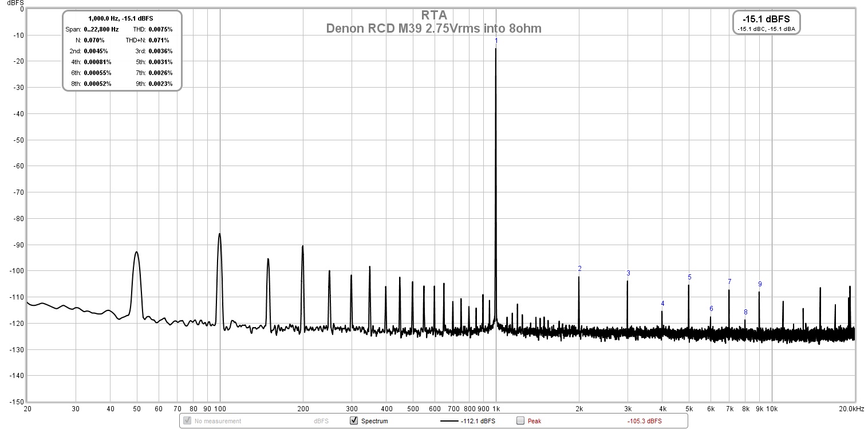Click the 1k label on the frequency axis
The height and width of the screenshot is (429, 868).
[x=496, y=409]
